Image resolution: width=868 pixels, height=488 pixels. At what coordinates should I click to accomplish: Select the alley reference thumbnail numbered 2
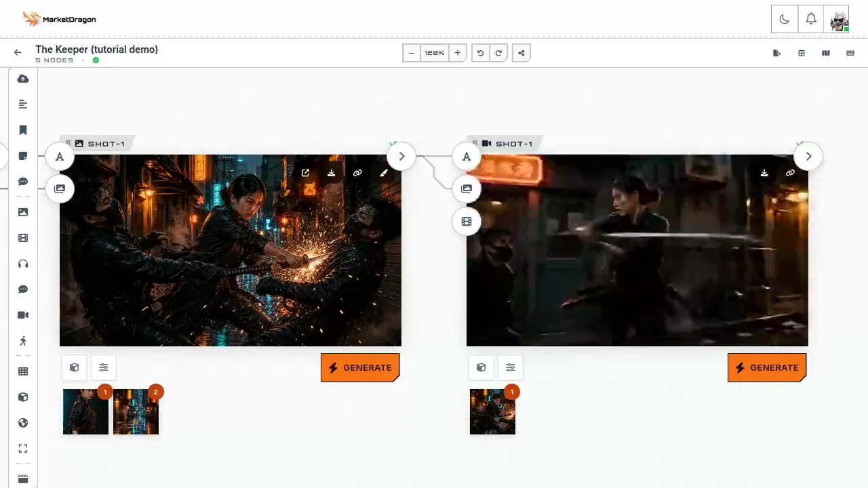click(x=136, y=411)
